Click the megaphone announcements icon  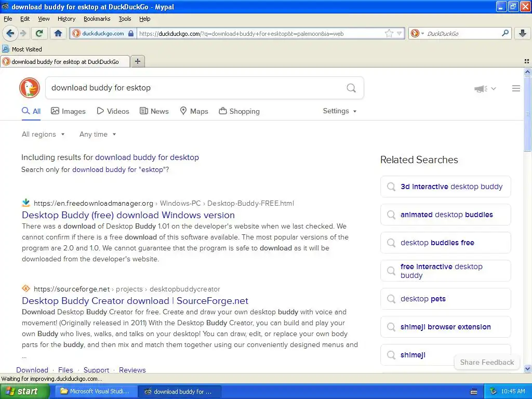[481, 89]
